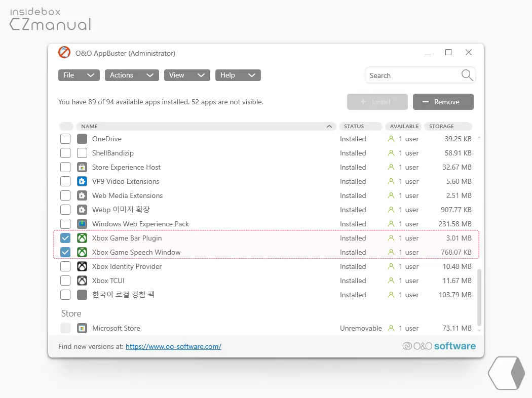
Task: Click the ShellBandizip app icon
Action: 82,153
